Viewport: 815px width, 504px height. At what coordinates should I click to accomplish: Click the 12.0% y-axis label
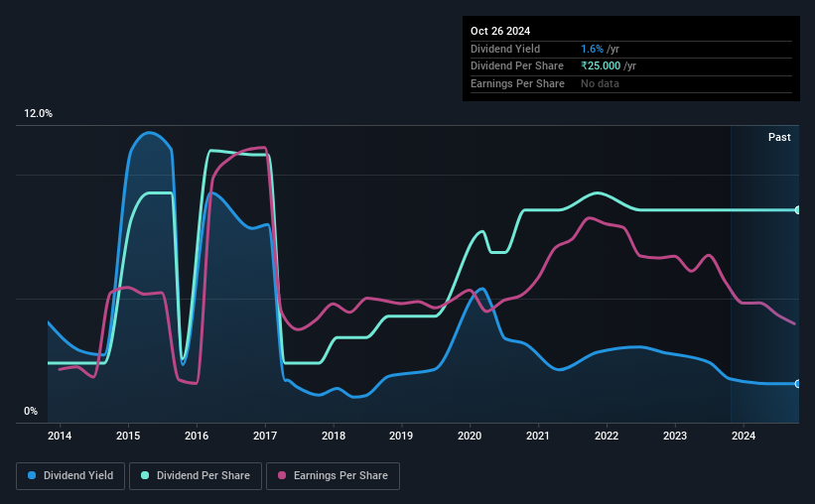click(x=38, y=113)
